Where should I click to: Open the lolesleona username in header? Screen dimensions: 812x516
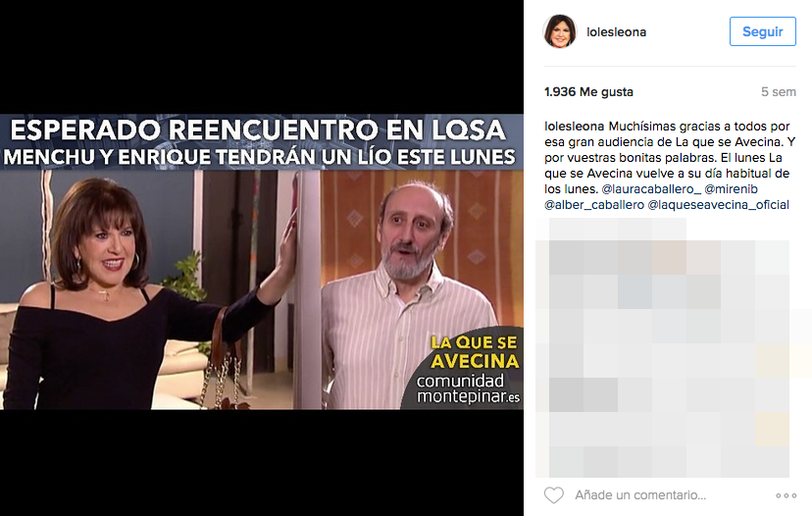616,32
